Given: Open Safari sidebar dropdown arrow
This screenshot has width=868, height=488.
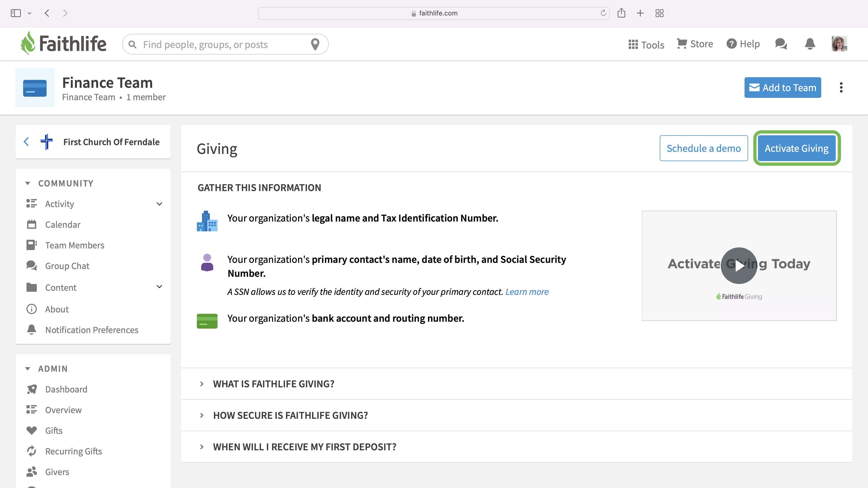Looking at the screenshot, I should [29, 13].
